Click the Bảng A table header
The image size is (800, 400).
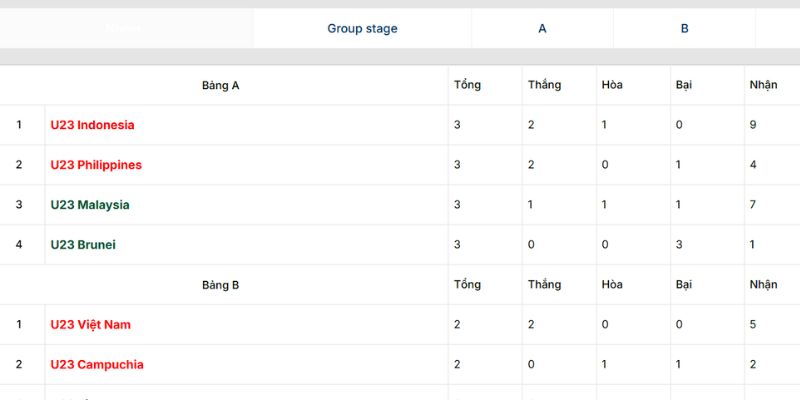click(221, 85)
